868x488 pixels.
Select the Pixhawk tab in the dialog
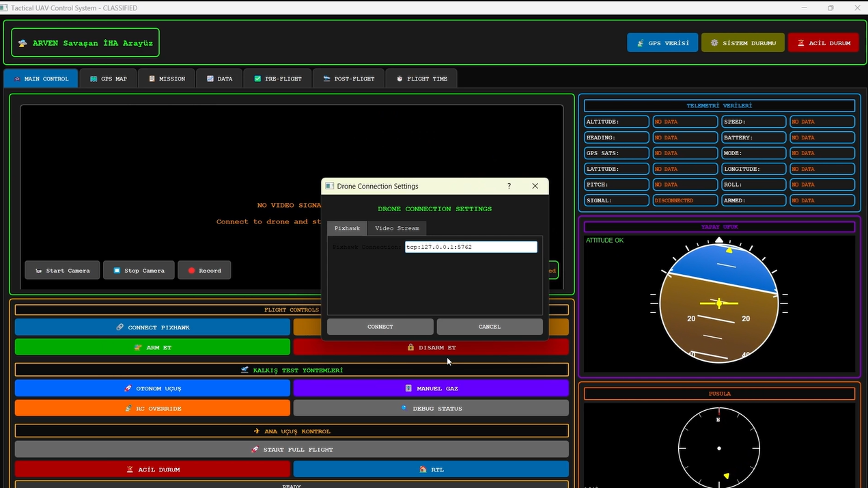tap(347, 228)
